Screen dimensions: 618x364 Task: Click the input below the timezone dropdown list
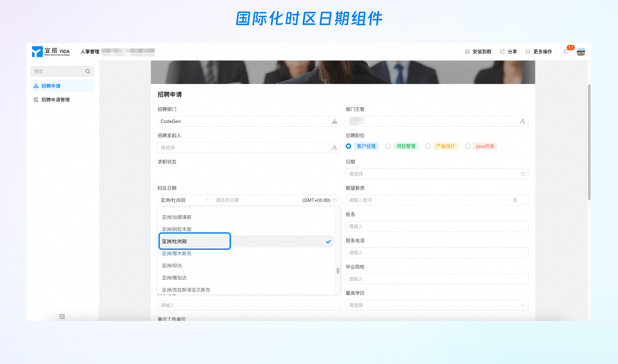[x=249, y=305]
